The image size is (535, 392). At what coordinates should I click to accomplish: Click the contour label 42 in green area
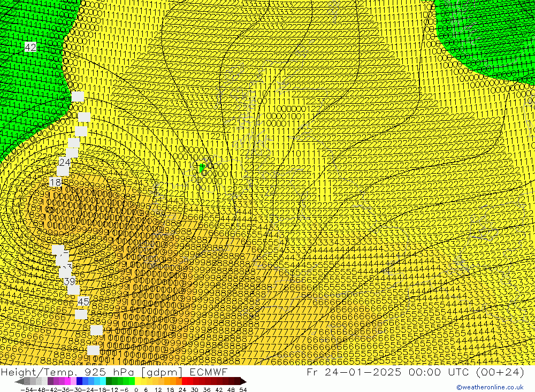[30, 47]
